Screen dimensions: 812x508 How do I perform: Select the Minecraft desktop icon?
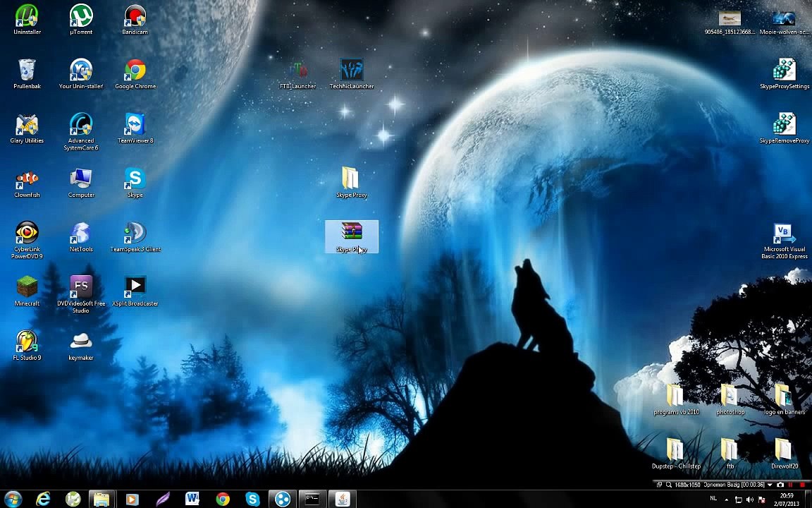pos(27,291)
